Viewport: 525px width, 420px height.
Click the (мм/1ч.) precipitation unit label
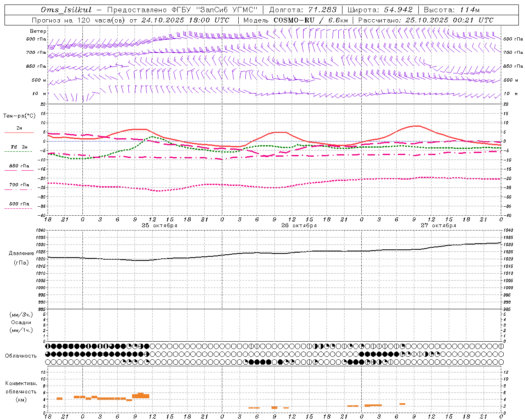(21, 330)
